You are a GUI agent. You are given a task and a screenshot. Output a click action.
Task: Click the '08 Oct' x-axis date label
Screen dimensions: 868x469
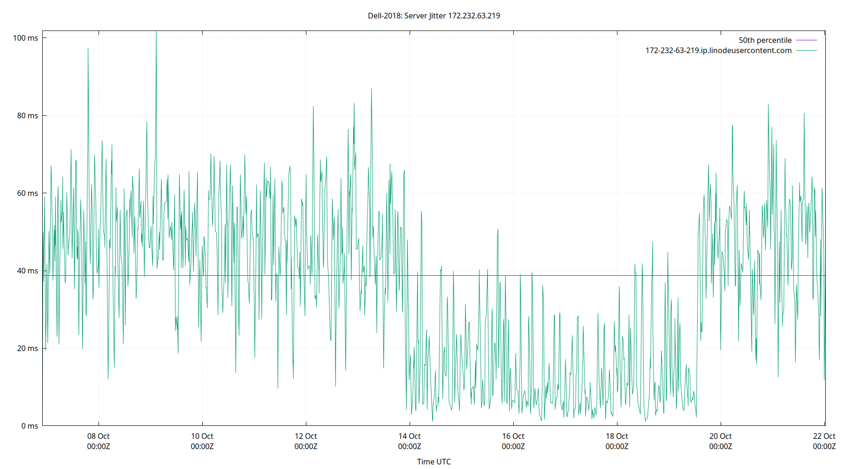click(x=99, y=436)
